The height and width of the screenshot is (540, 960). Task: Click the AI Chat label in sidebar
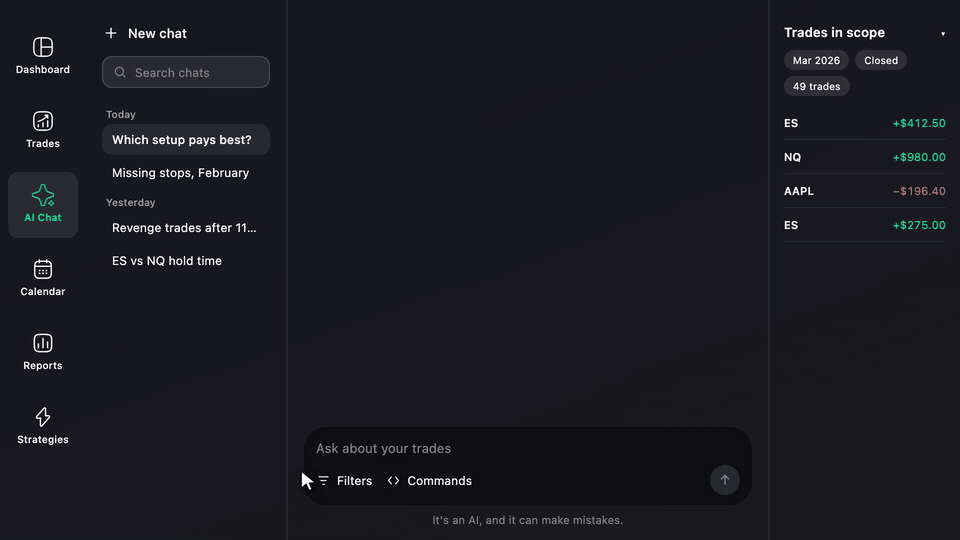click(x=43, y=217)
